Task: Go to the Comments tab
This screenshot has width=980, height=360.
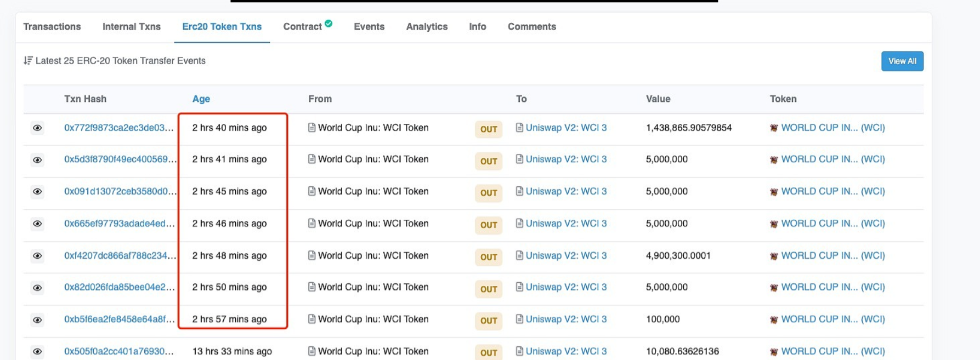Action: point(531,27)
